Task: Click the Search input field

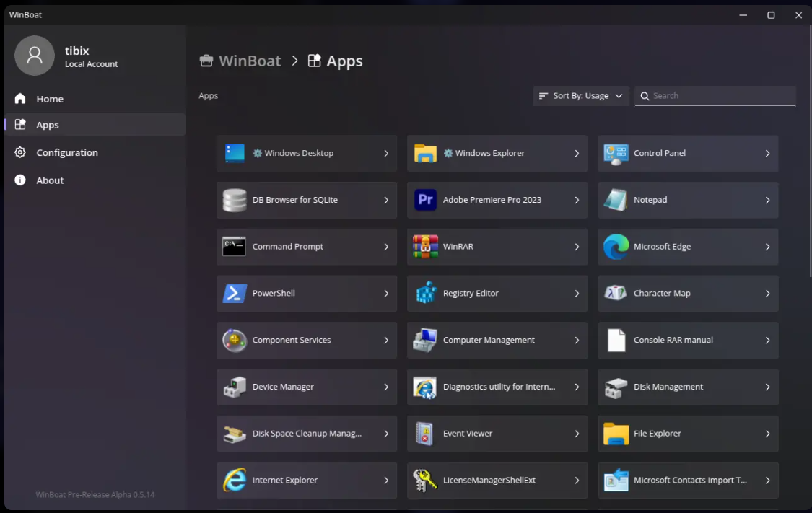Action: (715, 96)
